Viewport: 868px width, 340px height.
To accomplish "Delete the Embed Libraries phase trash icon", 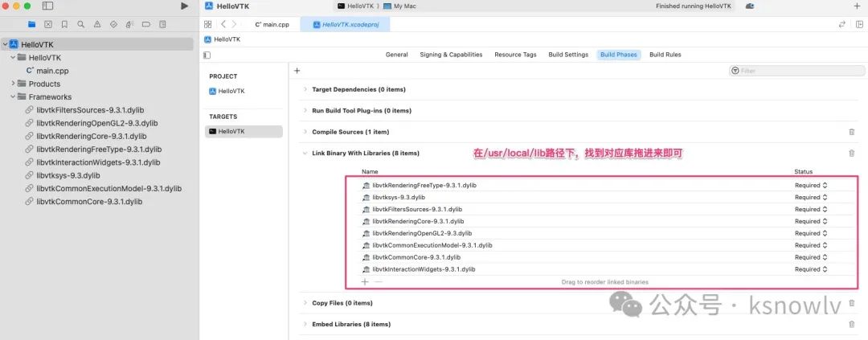I will [x=851, y=324].
